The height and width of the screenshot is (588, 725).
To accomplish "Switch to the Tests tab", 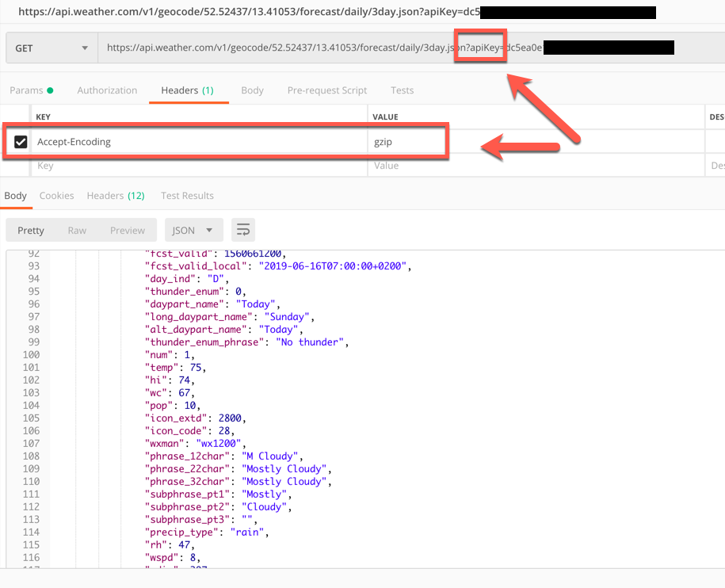I will (x=403, y=90).
